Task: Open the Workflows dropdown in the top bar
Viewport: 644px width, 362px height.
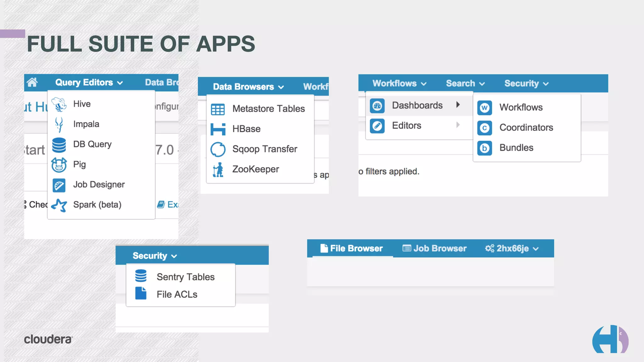Action: click(x=399, y=83)
